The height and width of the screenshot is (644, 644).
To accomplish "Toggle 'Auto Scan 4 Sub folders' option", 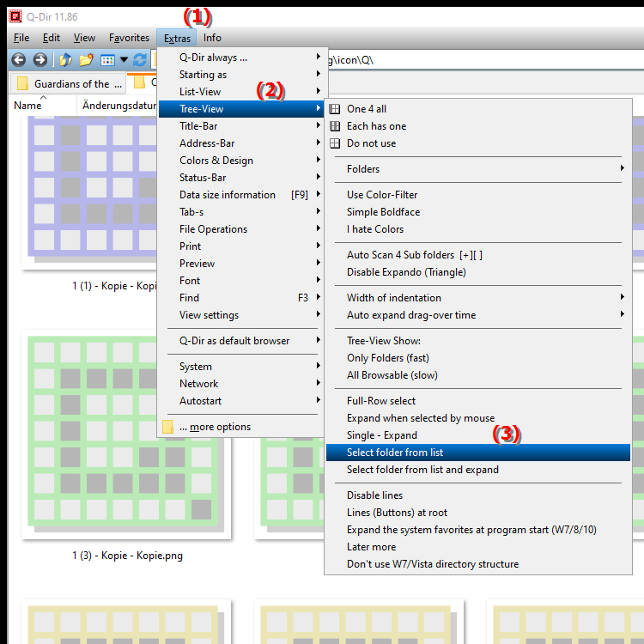I will point(478,255).
